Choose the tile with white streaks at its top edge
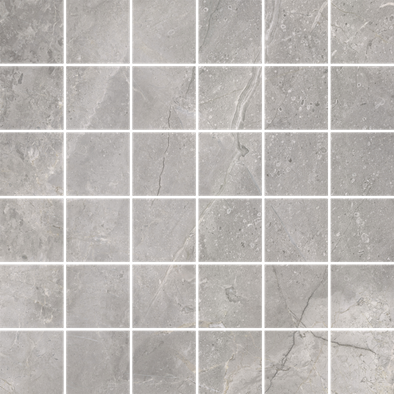The height and width of the screenshot is (394, 394). click(297, 31)
